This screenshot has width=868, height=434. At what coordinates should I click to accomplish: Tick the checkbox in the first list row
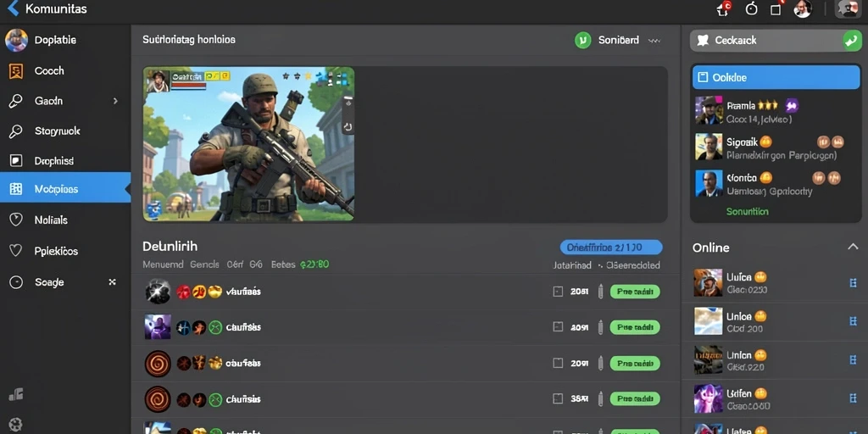pos(558,292)
